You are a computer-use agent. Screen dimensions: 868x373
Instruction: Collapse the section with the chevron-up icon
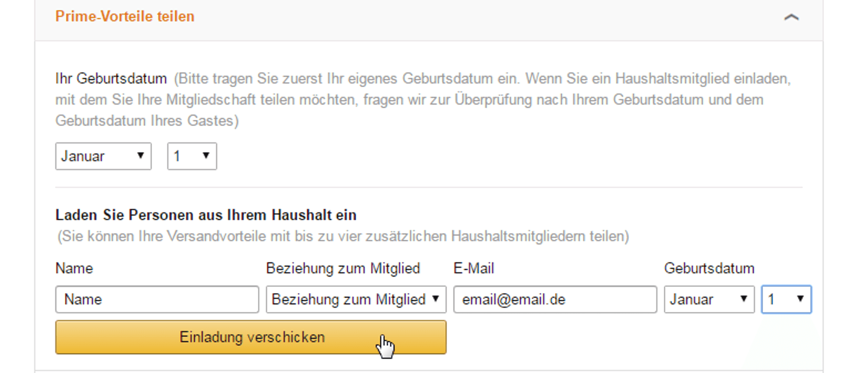click(791, 17)
